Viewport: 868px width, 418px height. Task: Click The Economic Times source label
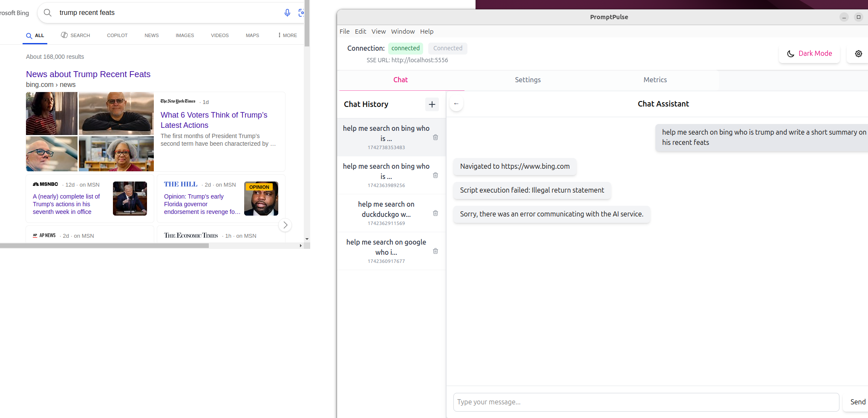coord(191,236)
